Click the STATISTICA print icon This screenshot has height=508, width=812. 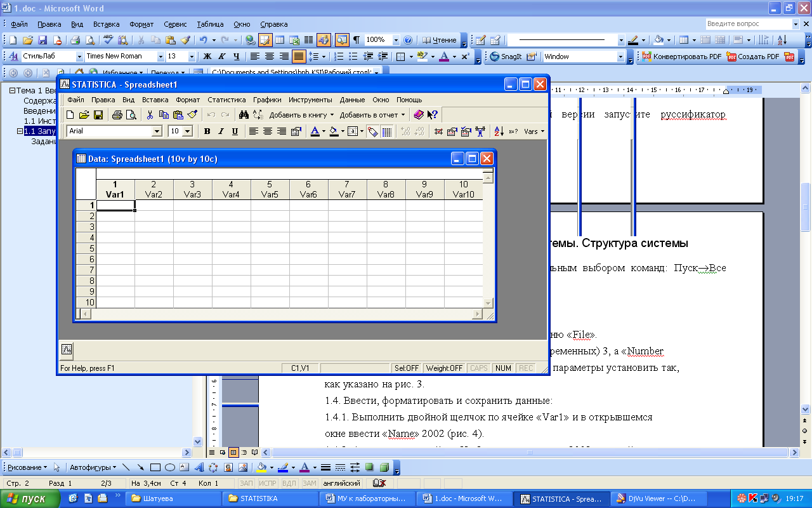click(x=117, y=115)
